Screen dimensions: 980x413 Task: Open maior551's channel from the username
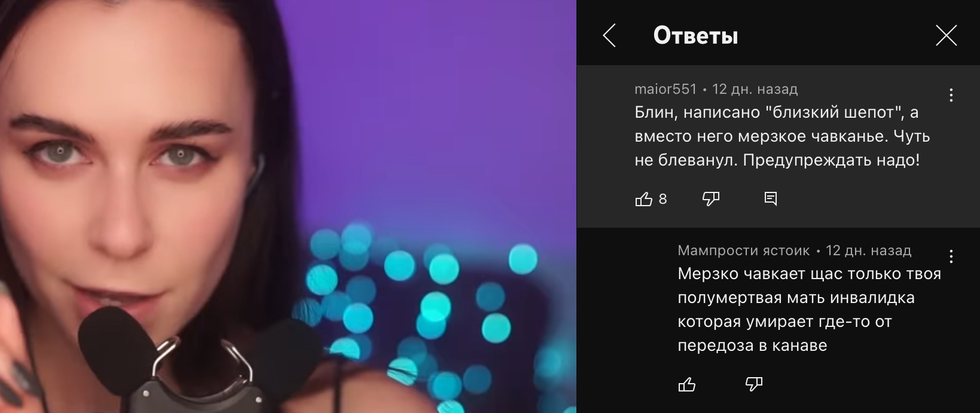(665, 89)
